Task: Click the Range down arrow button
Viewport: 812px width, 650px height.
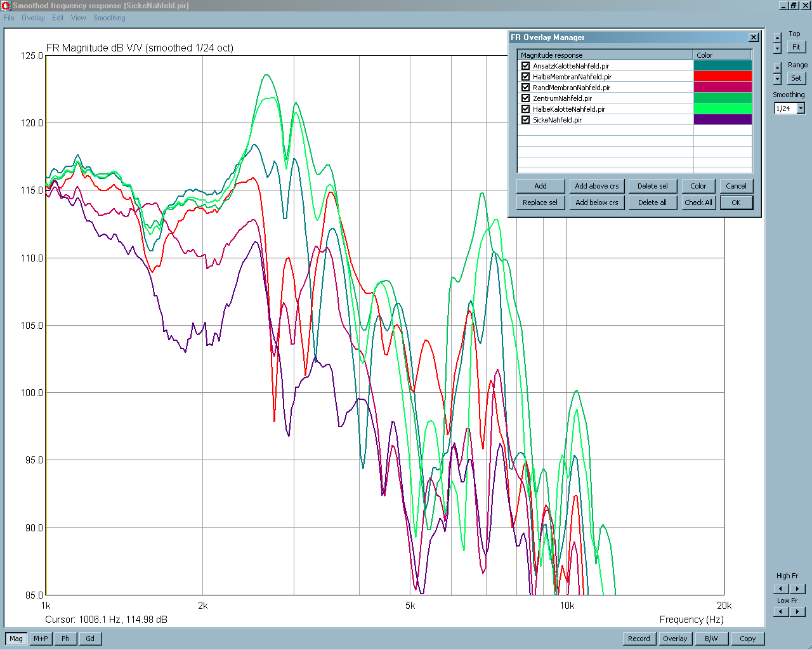Action: pyautogui.click(x=777, y=79)
